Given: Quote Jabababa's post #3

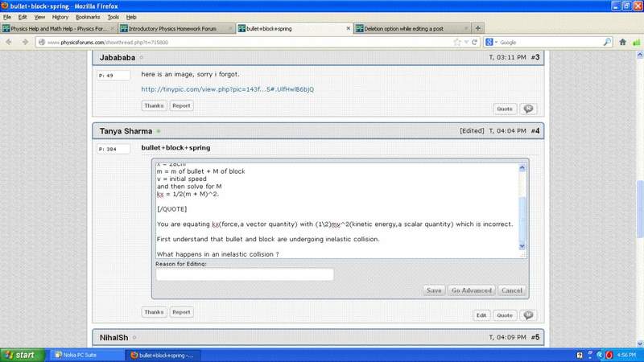Looking at the screenshot, I should pos(505,109).
